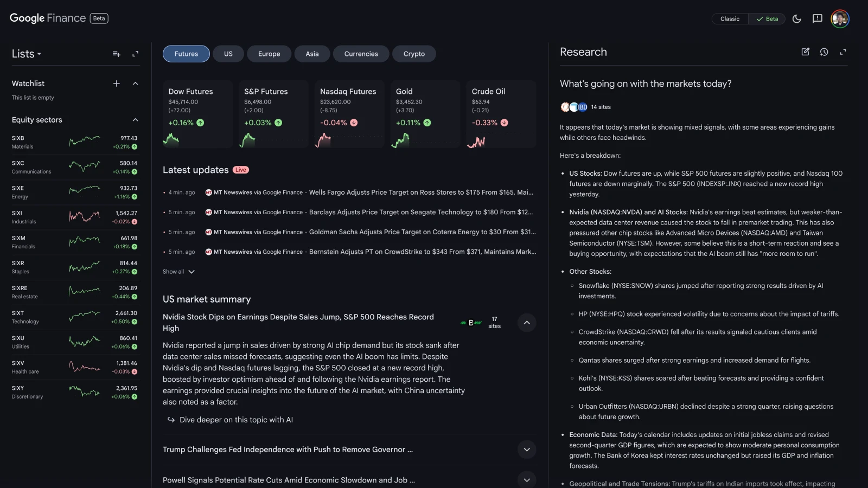Open the SIXT Technology row
The height and width of the screenshot is (488, 868).
point(75,317)
